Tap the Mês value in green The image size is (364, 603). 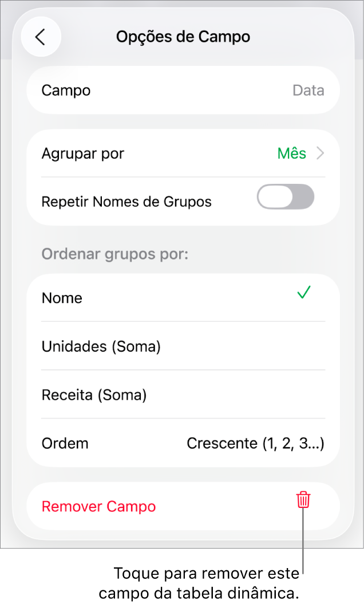click(292, 153)
